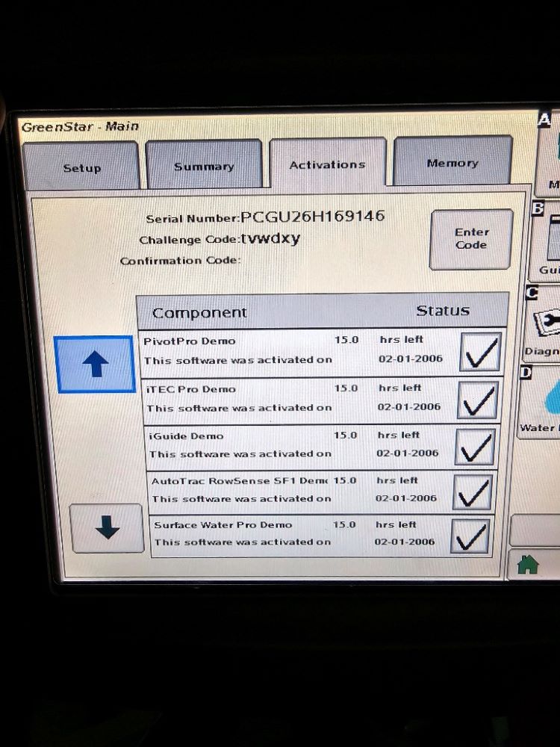Toggle AutoTrac RowSense SF1 Demo checkbox
The height and width of the screenshot is (747, 560).
point(472,492)
